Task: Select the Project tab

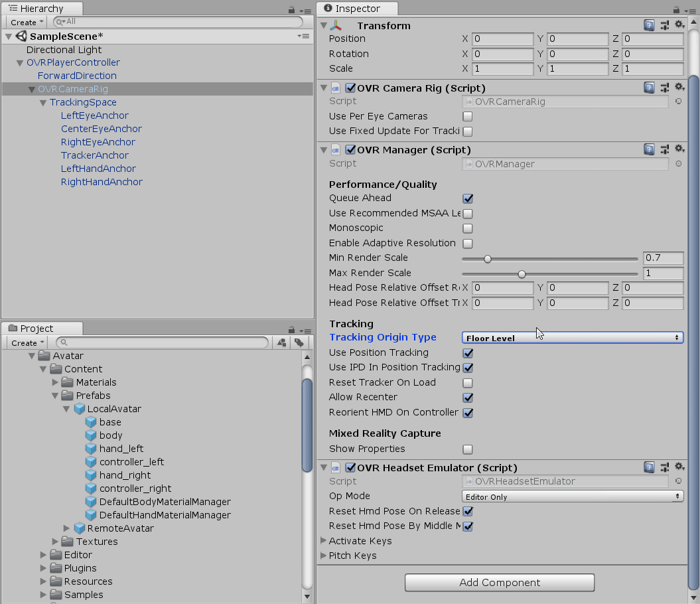Action: [42, 329]
